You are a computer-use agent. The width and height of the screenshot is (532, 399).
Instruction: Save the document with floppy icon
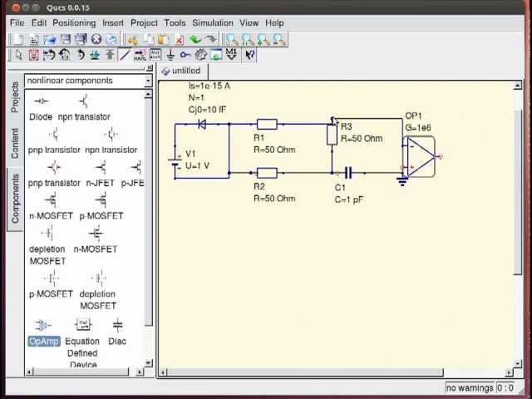[65, 40]
